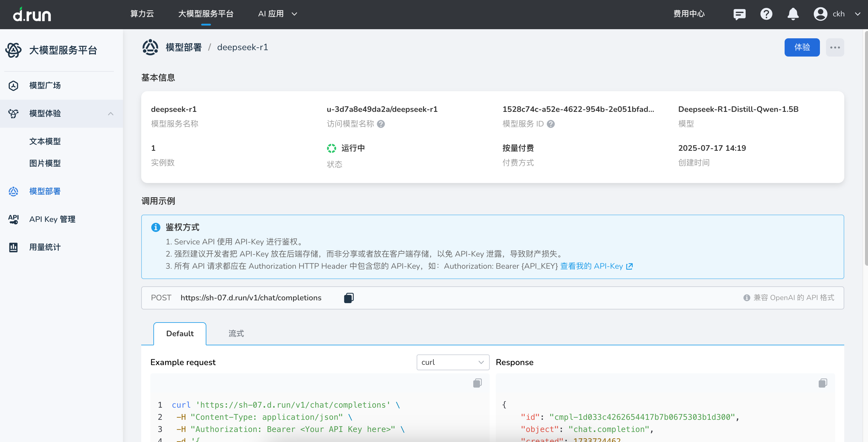Open the help question mark icon

pyautogui.click(x=766, y=14)
